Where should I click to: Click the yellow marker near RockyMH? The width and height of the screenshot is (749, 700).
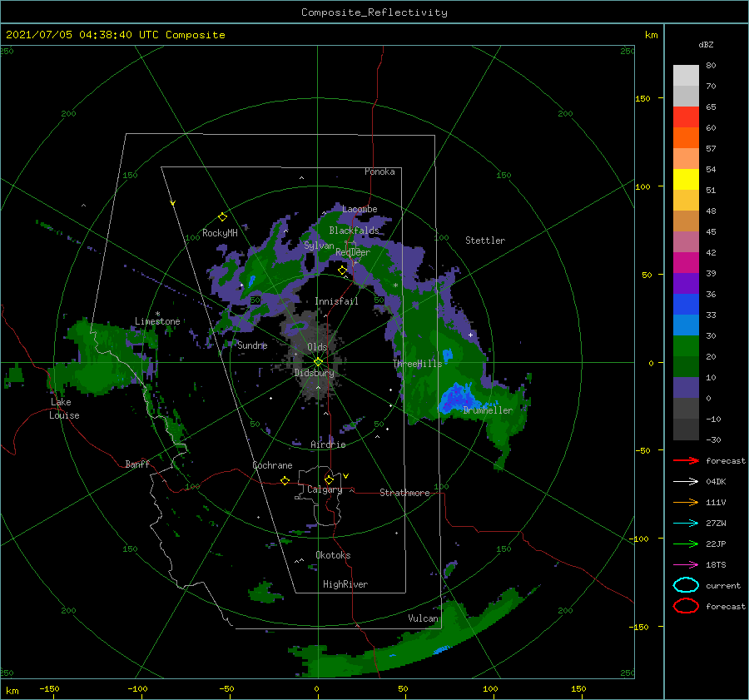tap(222, 217)
